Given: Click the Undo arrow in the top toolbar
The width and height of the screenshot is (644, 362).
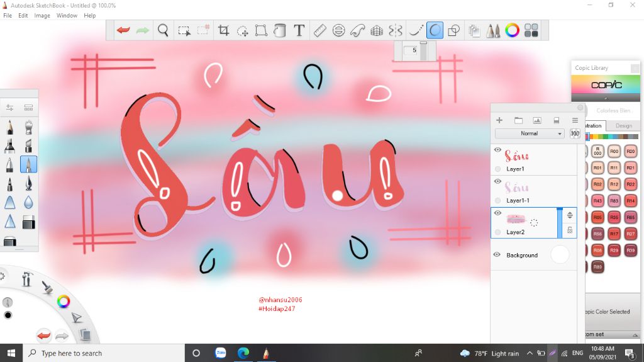Looking at the screenshot, I should tap(123, 30).
